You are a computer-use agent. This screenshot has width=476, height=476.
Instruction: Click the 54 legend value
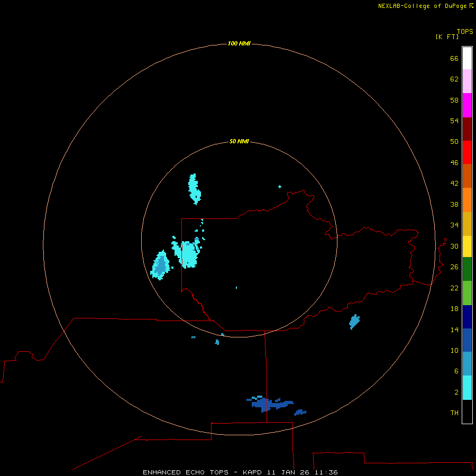point(454,121)
